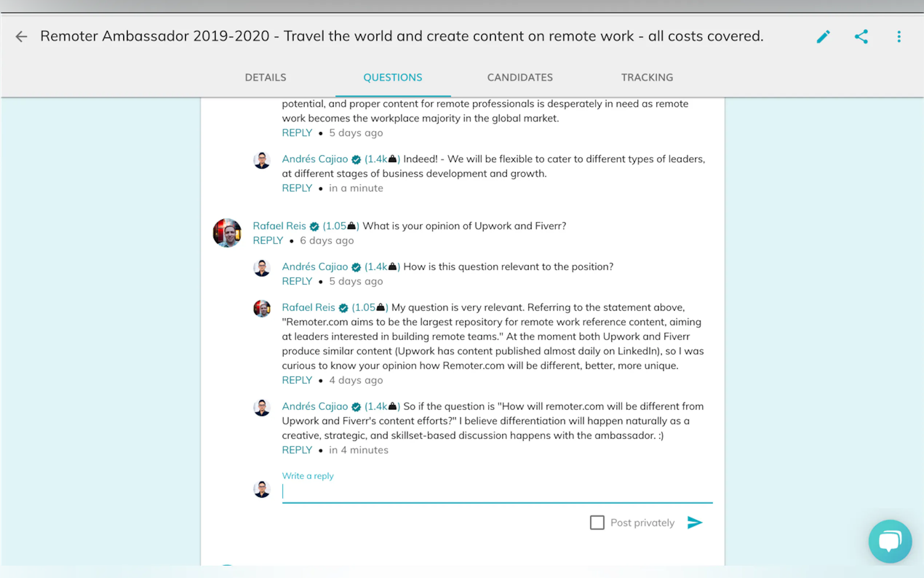Open the Tracking tab
Screen dimensions: 924x578
[x=647, y=78]
